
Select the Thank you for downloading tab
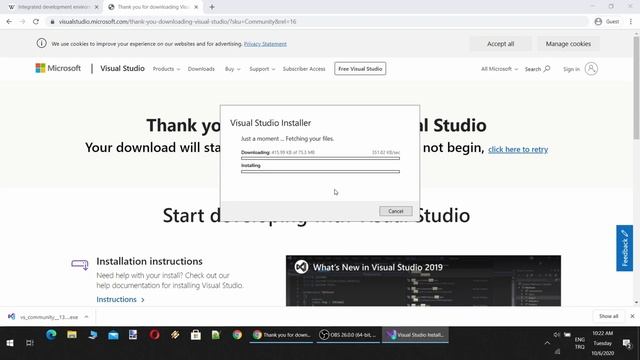click(x=152, y=7)
